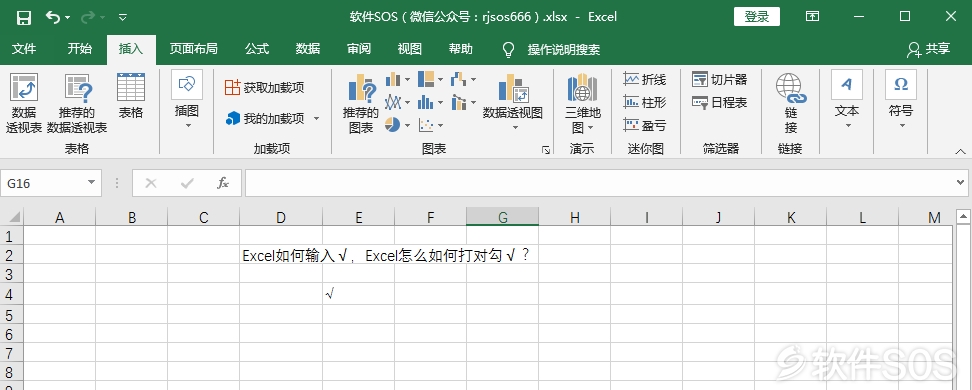Switch to the View (视图) tab
The image size is (972, 390).
(x=410, y=49)
